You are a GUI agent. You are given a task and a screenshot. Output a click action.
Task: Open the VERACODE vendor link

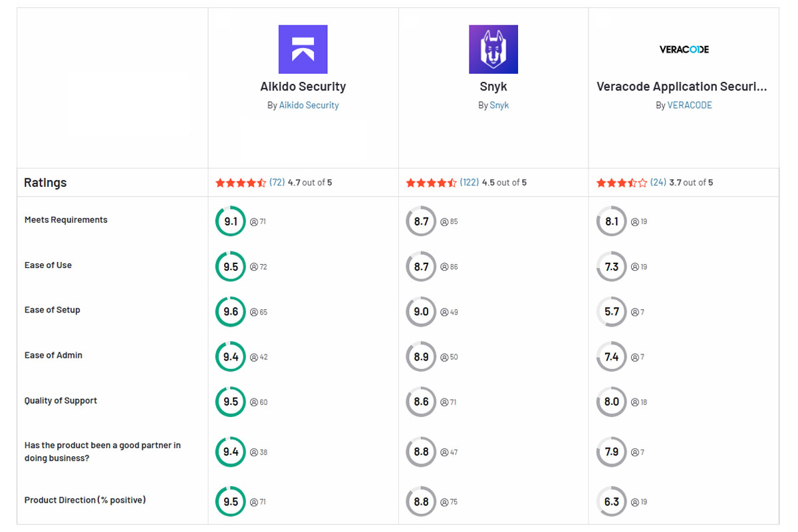point(690,105)
